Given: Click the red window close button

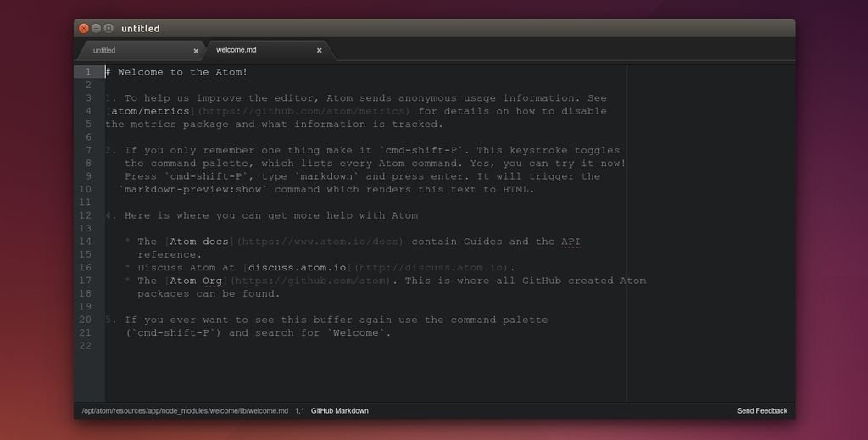Looking at the screenshot, I should click(84, 28).
